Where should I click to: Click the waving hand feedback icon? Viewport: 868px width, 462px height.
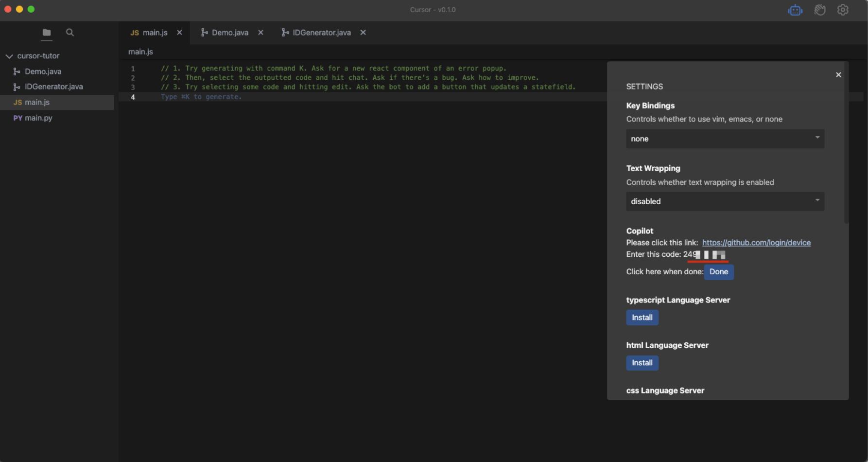(x=820, y=10)
